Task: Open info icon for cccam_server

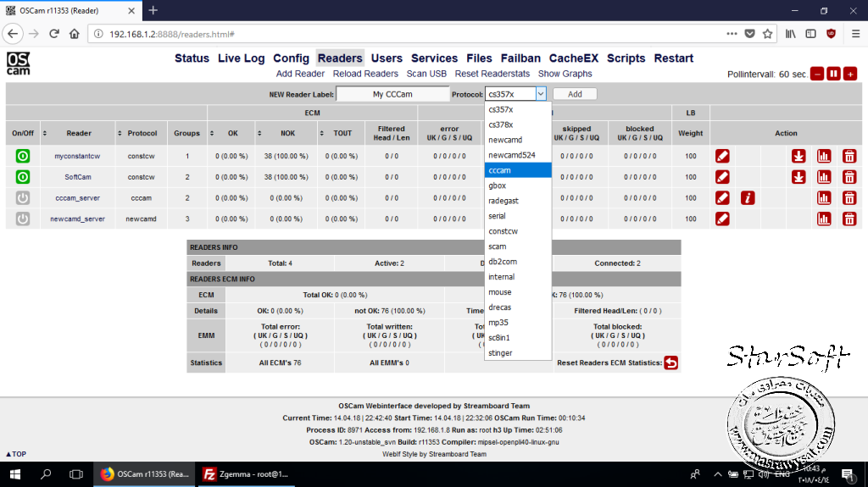Action: 748,198
